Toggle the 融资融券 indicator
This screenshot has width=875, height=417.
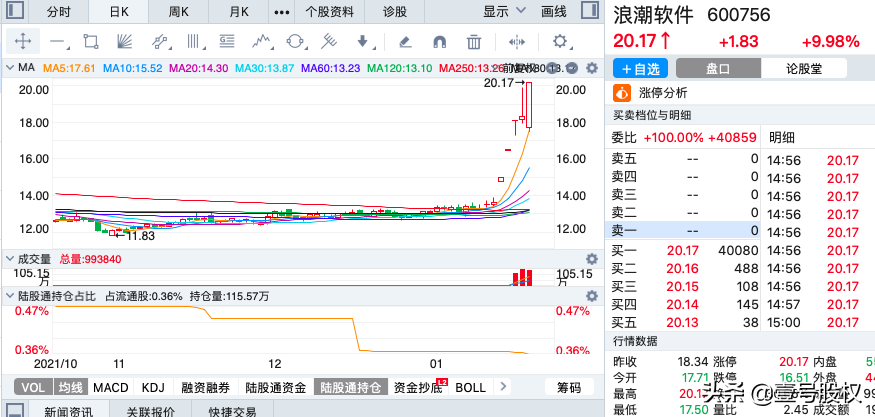click(x=206, y=387)
